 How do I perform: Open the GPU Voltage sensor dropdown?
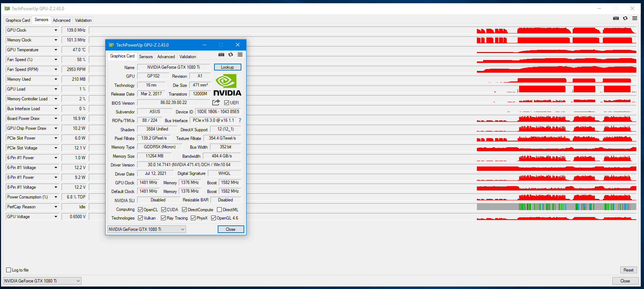[56, 217]
